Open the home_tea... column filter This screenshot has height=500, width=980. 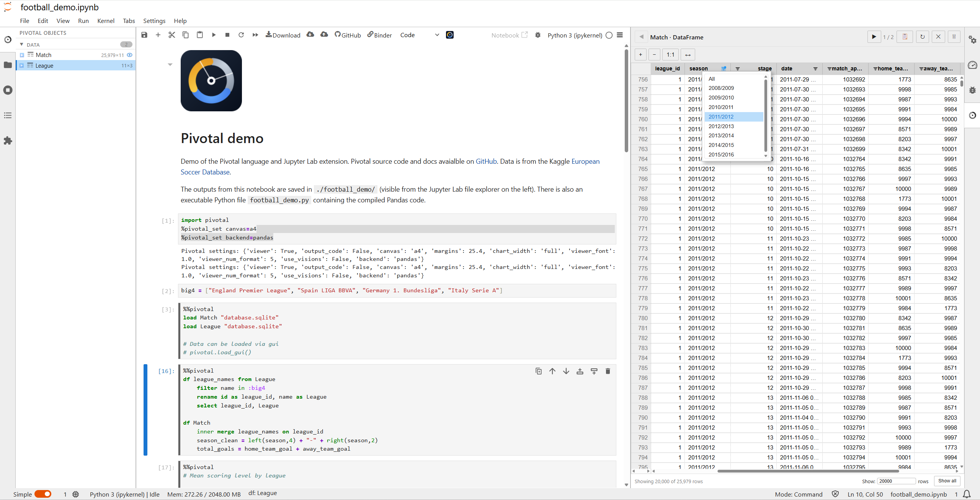[875, 68]
